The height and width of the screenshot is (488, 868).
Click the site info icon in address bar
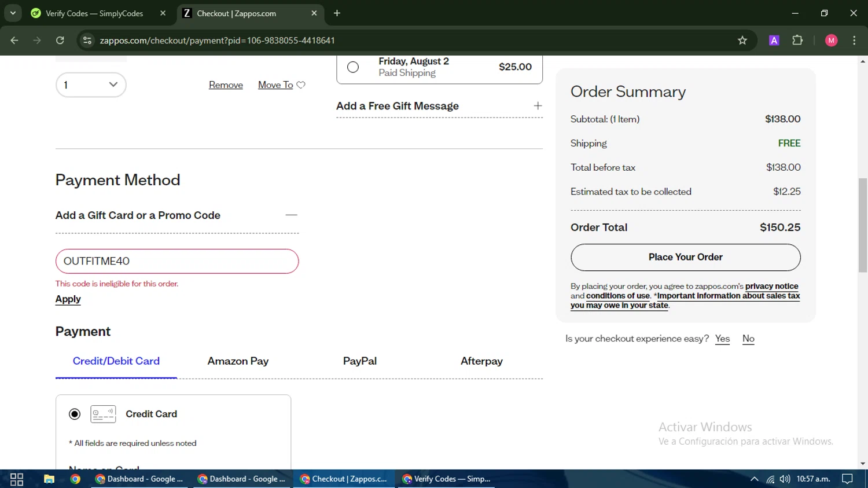[87, 41]
